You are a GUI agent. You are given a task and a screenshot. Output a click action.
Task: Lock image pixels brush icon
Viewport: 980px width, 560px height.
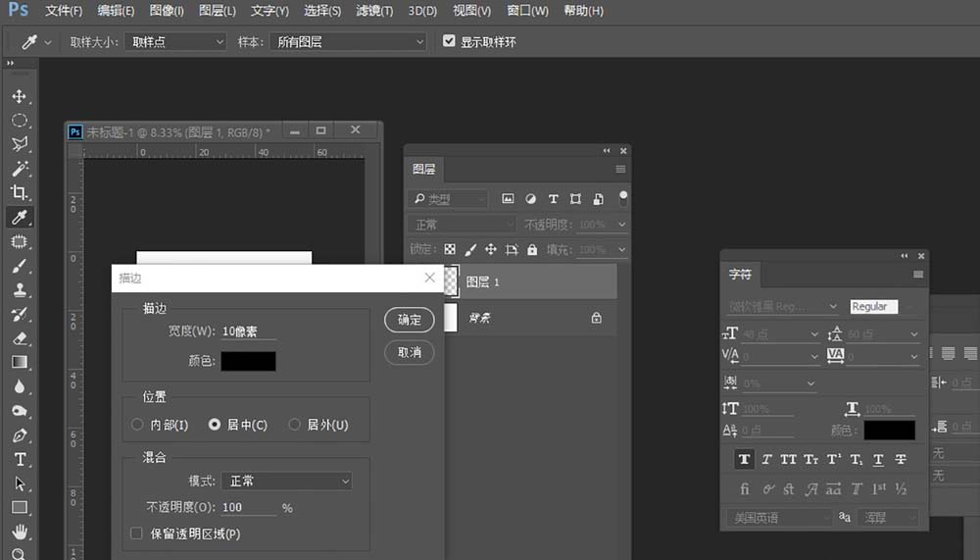point(470,250)
